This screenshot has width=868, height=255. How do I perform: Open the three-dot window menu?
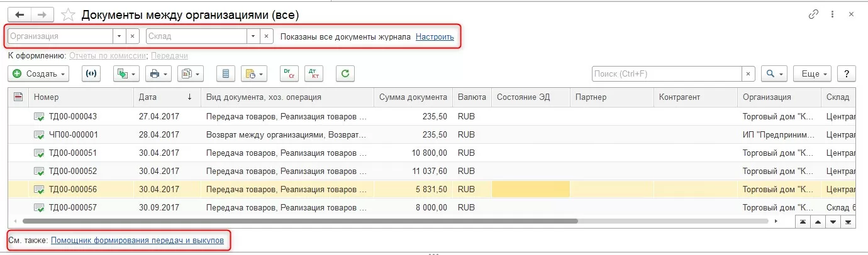point(833,14)
